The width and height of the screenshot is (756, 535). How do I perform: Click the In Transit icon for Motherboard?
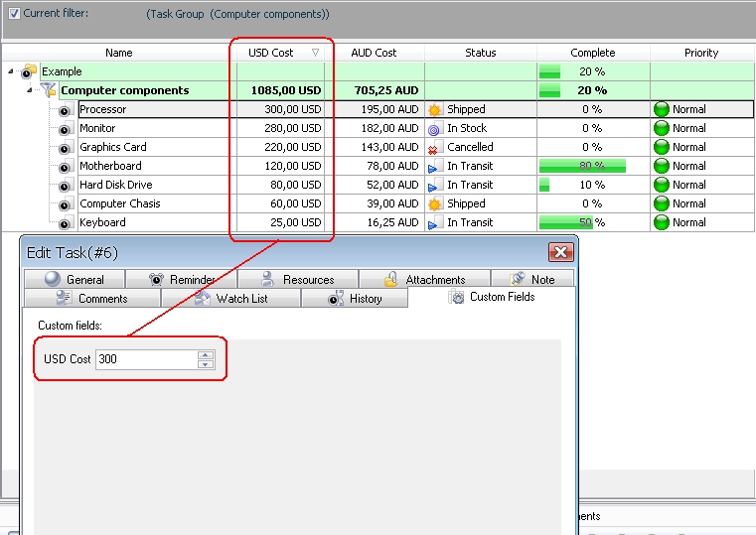(x=434, y=167)
